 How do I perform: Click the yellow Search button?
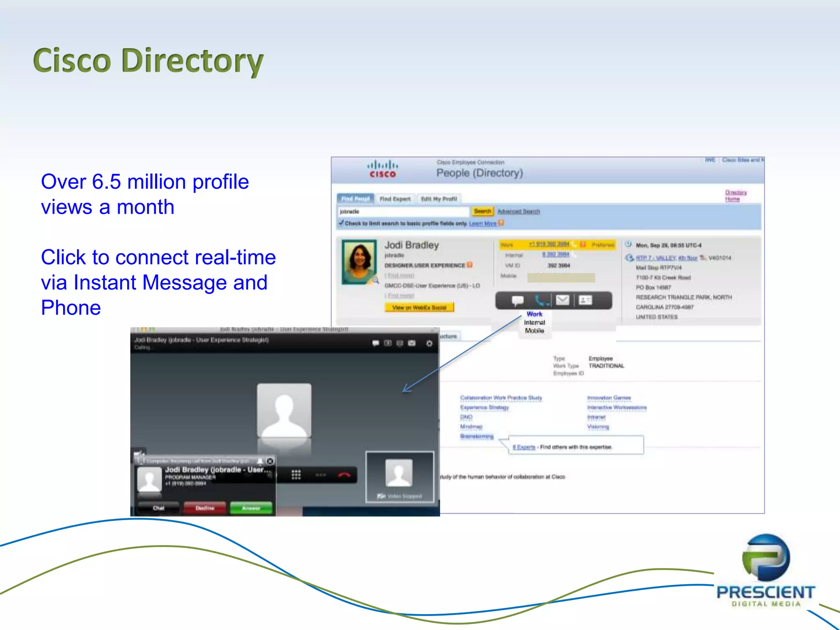coord(482,211)
